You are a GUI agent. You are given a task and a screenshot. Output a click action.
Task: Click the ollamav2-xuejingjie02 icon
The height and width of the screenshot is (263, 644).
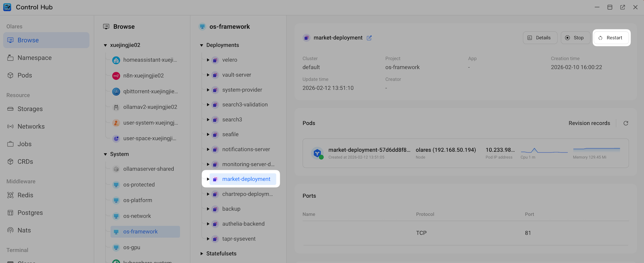tap(116, 107)
